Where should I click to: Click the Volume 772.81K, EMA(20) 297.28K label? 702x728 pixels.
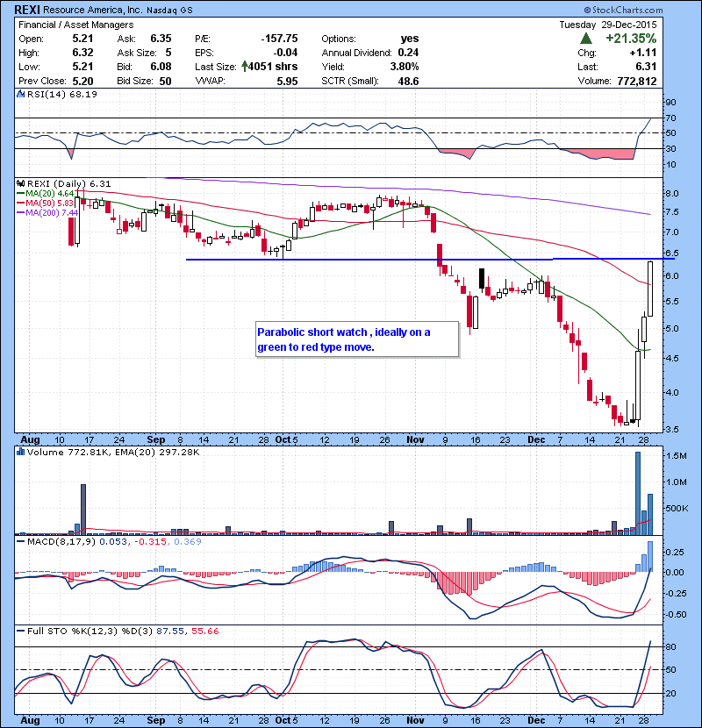coord(113,452)
